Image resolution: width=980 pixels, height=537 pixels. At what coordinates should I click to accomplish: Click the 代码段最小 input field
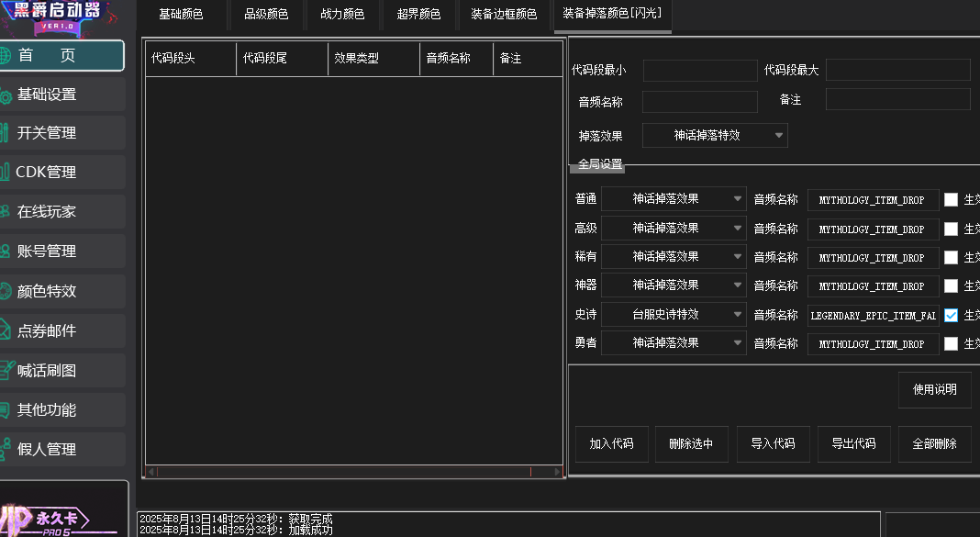point(700,71)
